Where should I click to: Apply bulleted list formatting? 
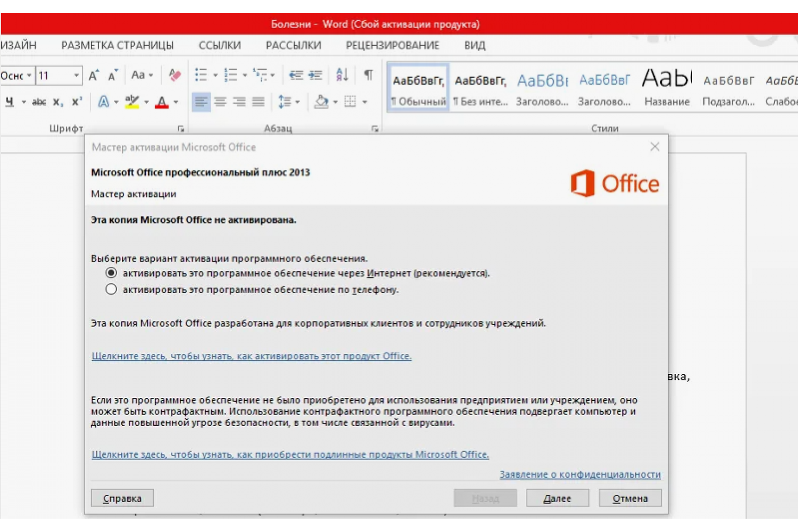201,75
